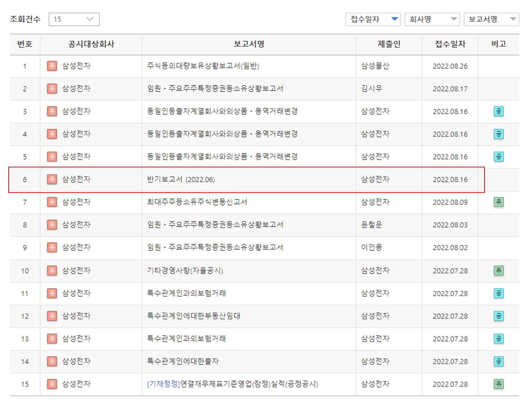Screen dimensions: 532x405
Task: Open row 9 임원ㆍ주요주주특정증권등소유상황보고서 report
Action: tap(215, 247)
